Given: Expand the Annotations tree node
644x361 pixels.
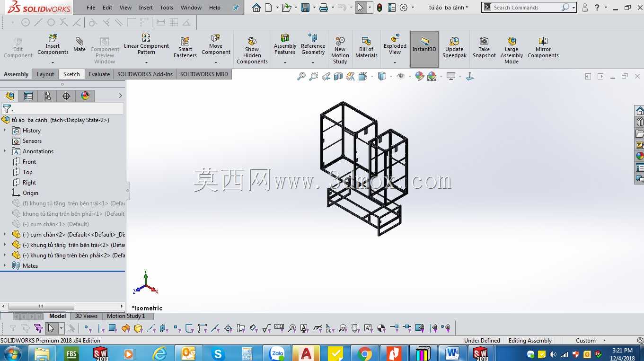Looking at the screenshot, I should pos(5,151).
